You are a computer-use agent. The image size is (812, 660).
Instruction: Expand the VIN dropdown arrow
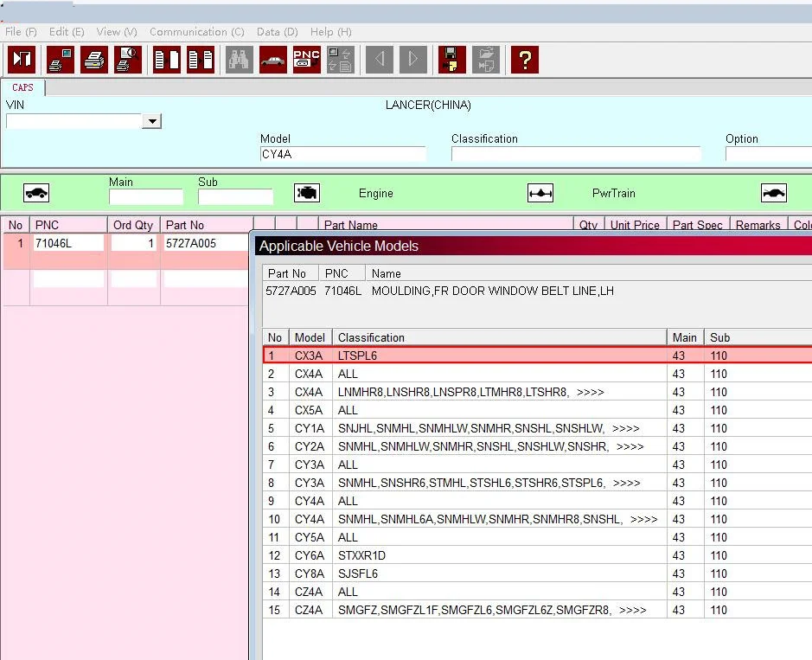tap(152, 122)
